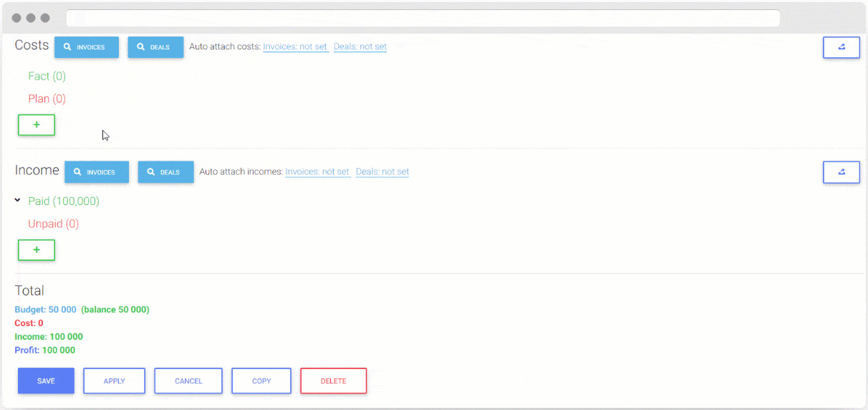Click the Save button
Image resolution: width=868 pixels, height=410 pixels.
46,381
